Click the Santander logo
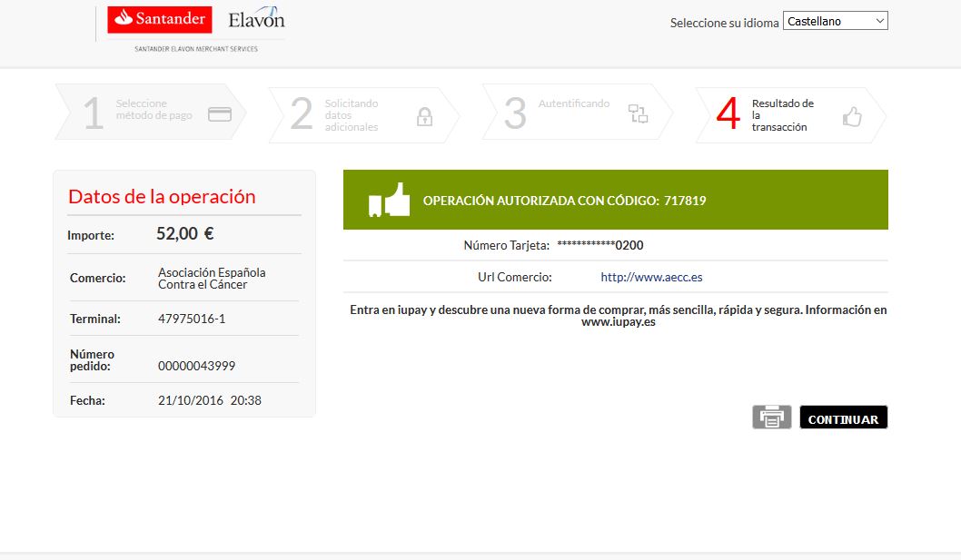Viewport: 961px width, 560px height. click(159, 20)
